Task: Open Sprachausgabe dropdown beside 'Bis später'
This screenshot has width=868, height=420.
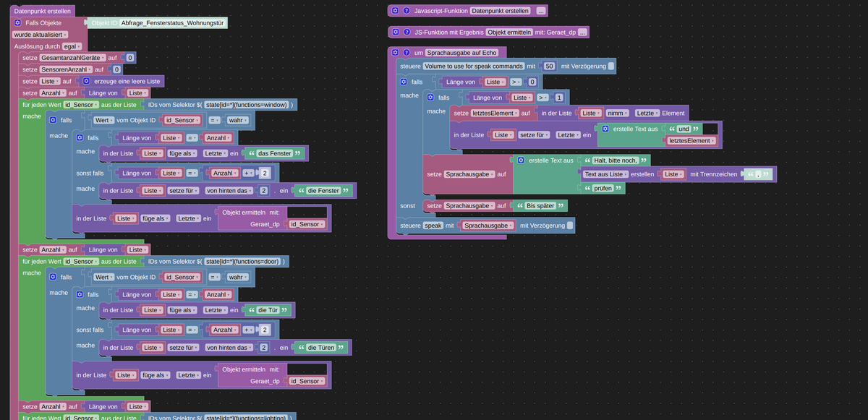Action: (470, 206)
